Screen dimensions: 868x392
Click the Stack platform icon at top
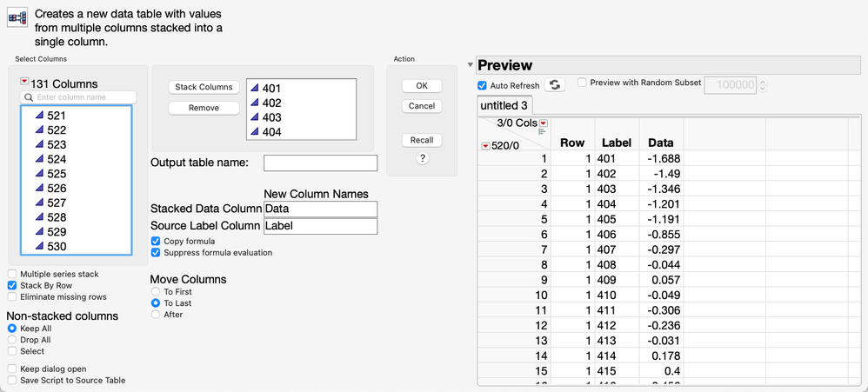(x=17, y=17)
